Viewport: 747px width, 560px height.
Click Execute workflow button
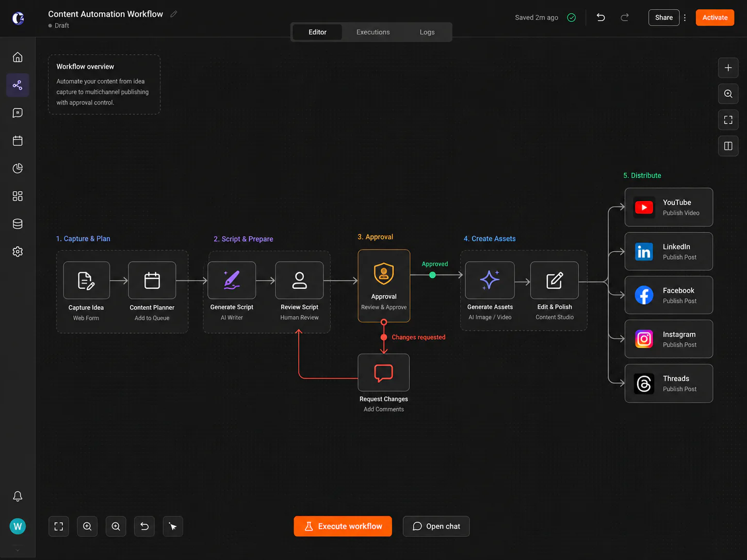(343, 526)
